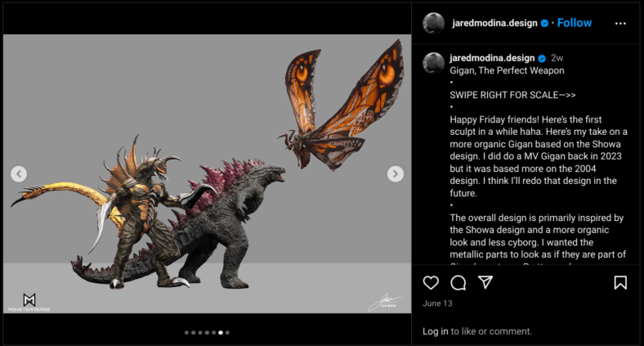The width and height of the screenshot is (644, 346).
Task: Go to the previous carousel image
Action: [x=19, y=173]
